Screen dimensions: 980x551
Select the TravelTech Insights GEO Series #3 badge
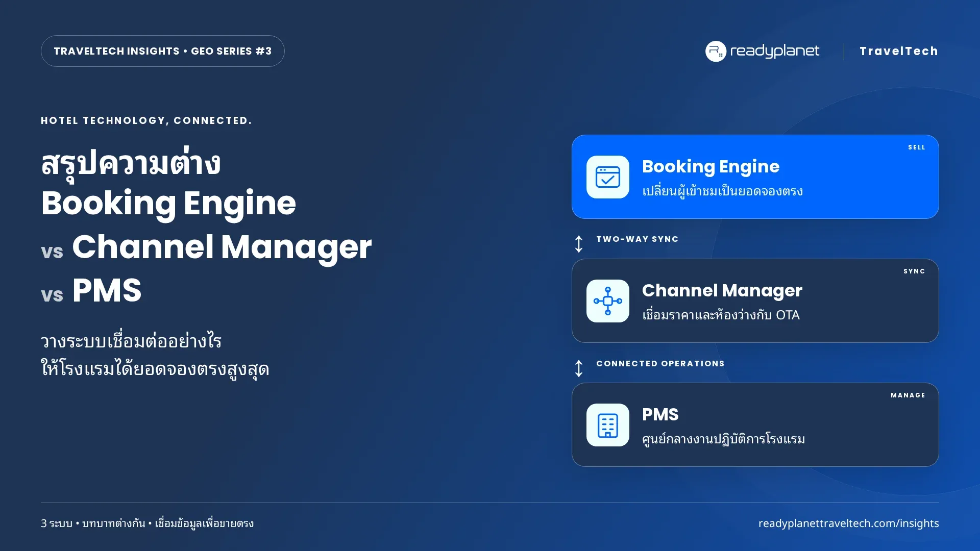click(x=163, y=51)
